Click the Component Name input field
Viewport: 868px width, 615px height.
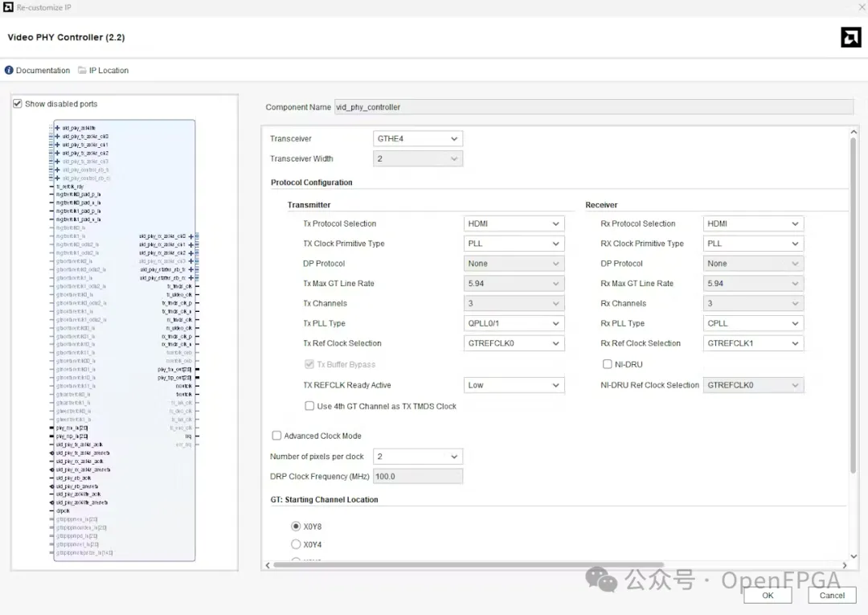click(x=594, y=107)
